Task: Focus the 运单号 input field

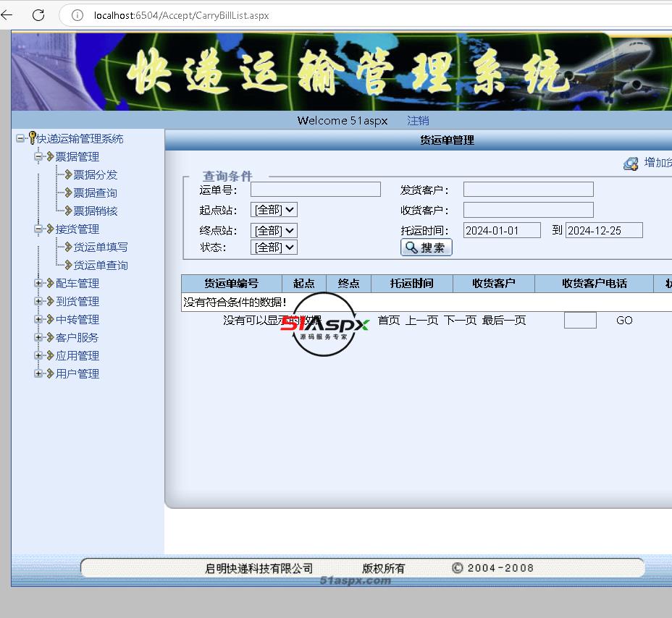Action: point(316,190)
